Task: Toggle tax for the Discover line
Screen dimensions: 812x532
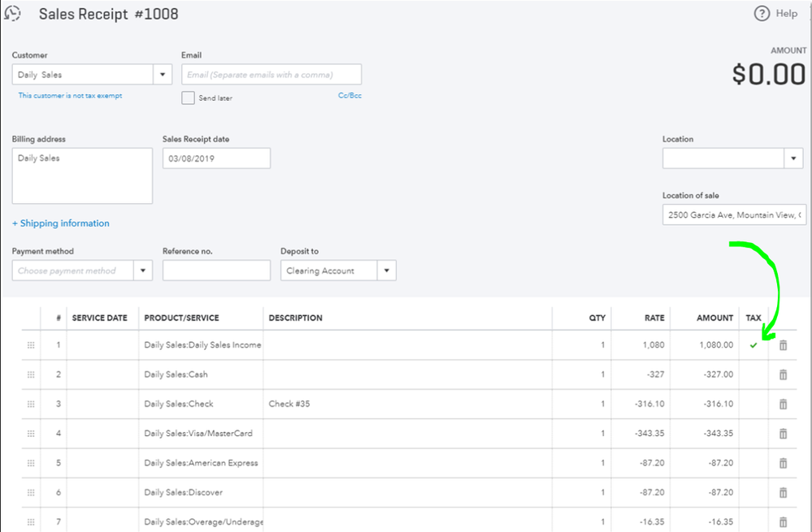Action: pos(753,493)
